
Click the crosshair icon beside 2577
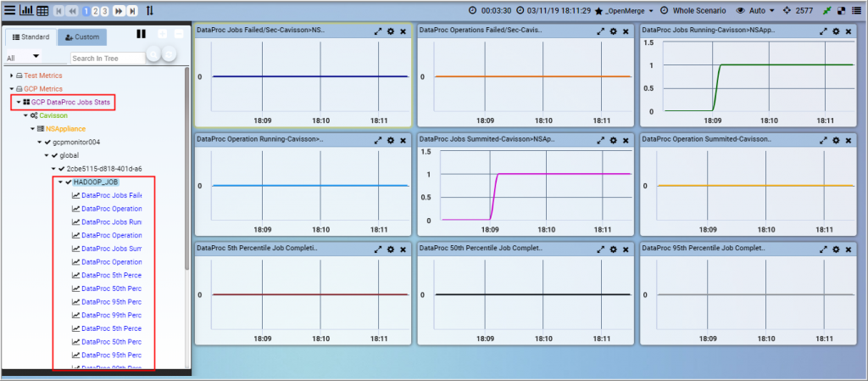coord(787,11)
